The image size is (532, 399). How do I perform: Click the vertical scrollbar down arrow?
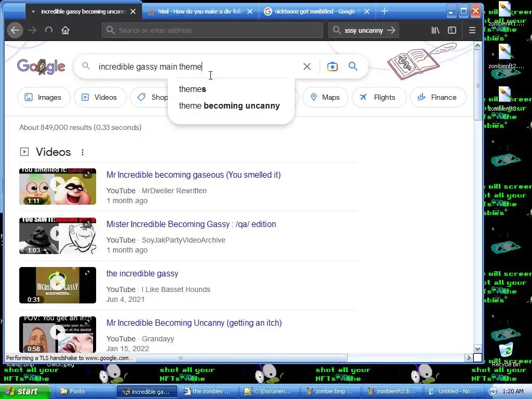478,349
